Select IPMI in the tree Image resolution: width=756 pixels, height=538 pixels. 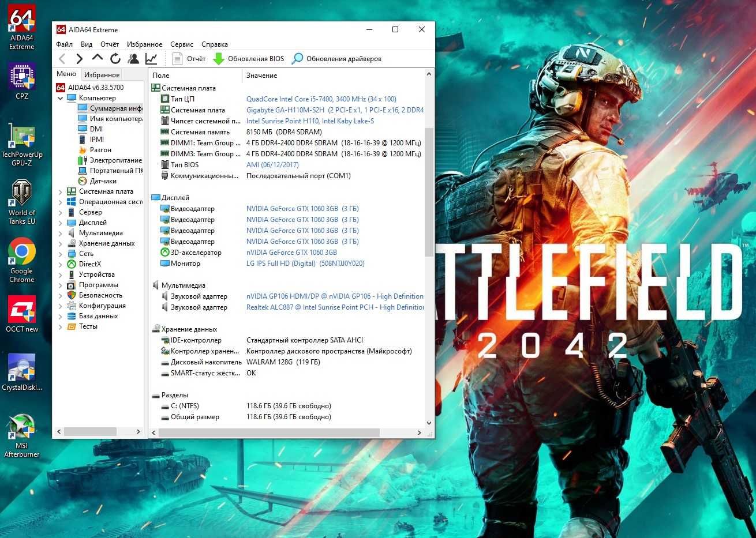pos(91,140)
